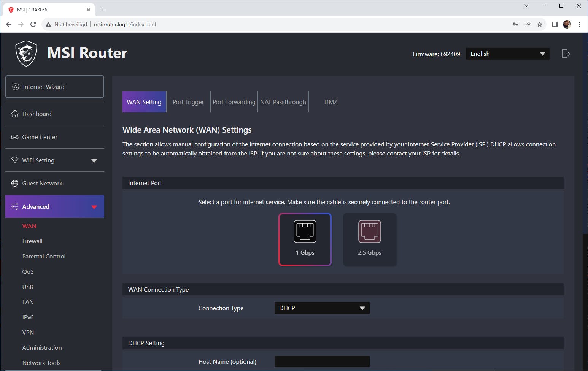Screen dimensions: 588x371
Task: Switch to the WAN Setting tab
Action: click(x=144, y=102)
